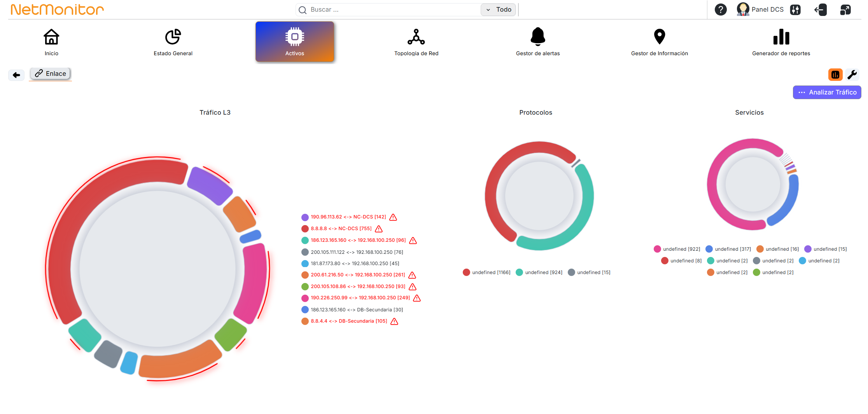Click legend text 200.61.216.50 <-> 192.168.100.250 [261]
This screenshot has width=868, height=414.
pyautogui.click(x=358, y=275)
